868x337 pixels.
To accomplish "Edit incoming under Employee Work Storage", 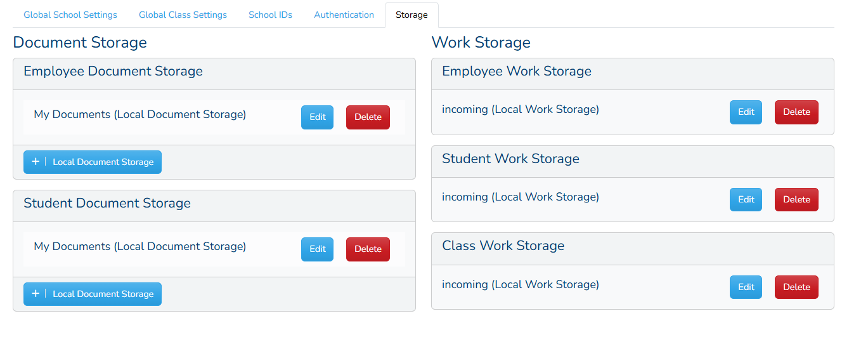I will coord(746,112).
